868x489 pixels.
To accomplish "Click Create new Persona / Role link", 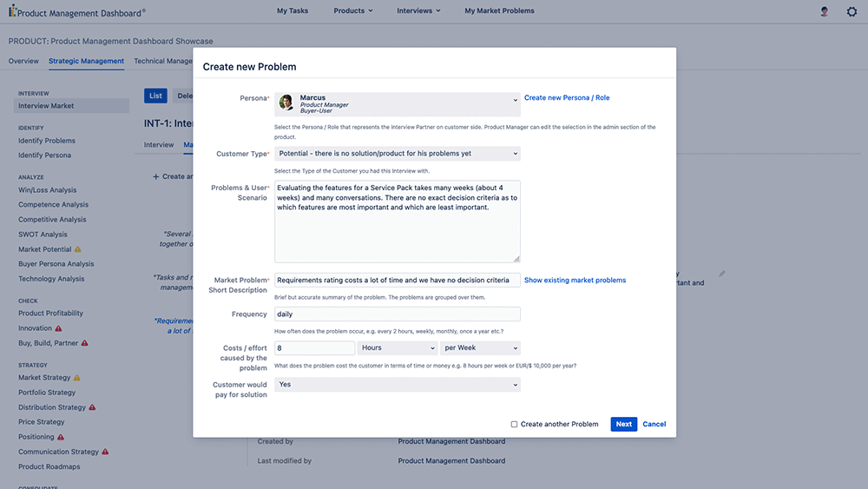I will coord(567,97).
